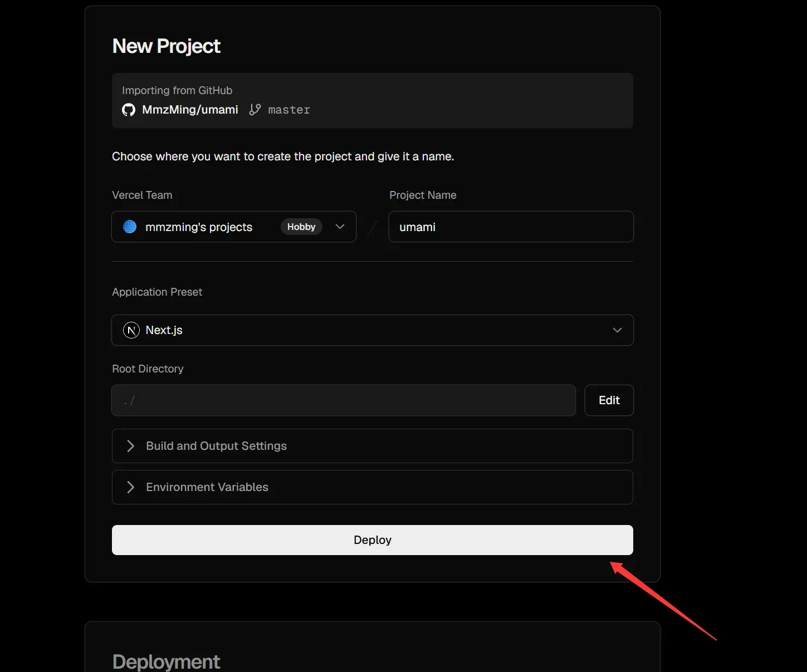Click the Project Name label
This screenshot has height=672, width=807.
tap(423, 195)
